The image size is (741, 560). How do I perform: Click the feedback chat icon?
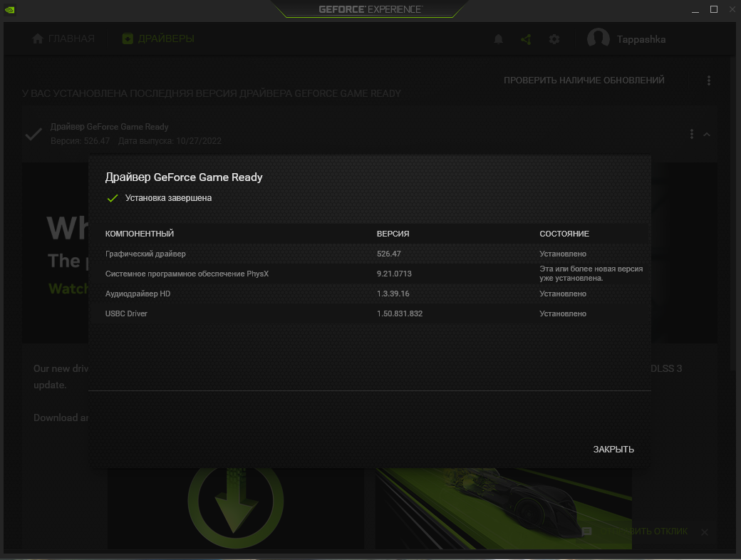[586, 532]
